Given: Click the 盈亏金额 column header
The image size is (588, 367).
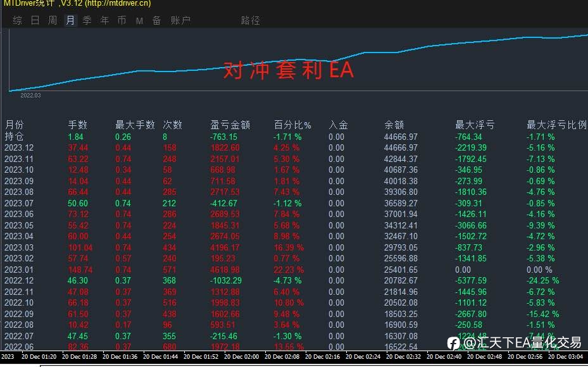Looking at the screenshot, I should tap(230, 125).
